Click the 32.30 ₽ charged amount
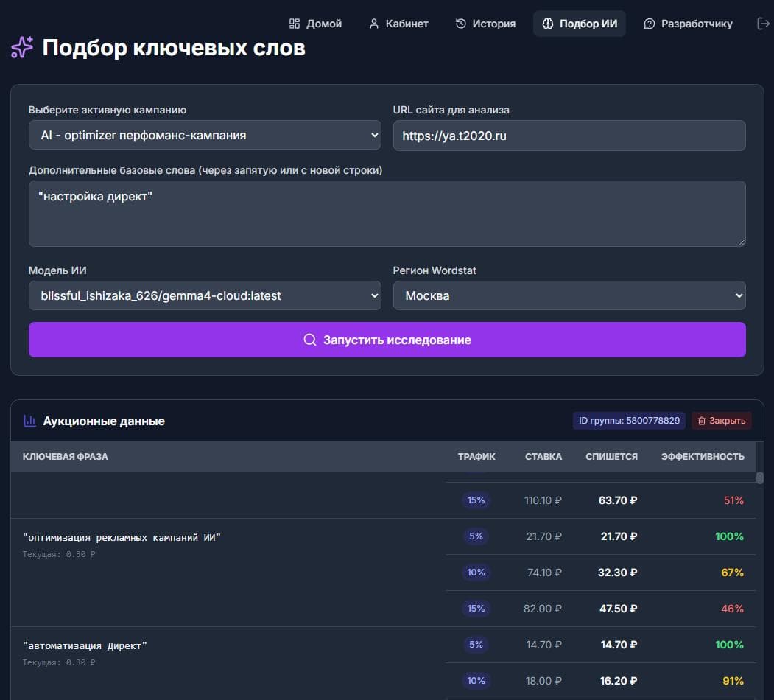The width and height of the screenshot is (774, 700). pyautogui.click(x=618, y=573)
